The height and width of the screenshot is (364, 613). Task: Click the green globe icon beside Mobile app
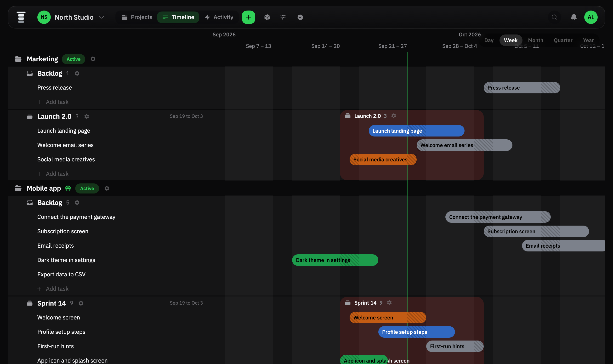coord(68,188)
